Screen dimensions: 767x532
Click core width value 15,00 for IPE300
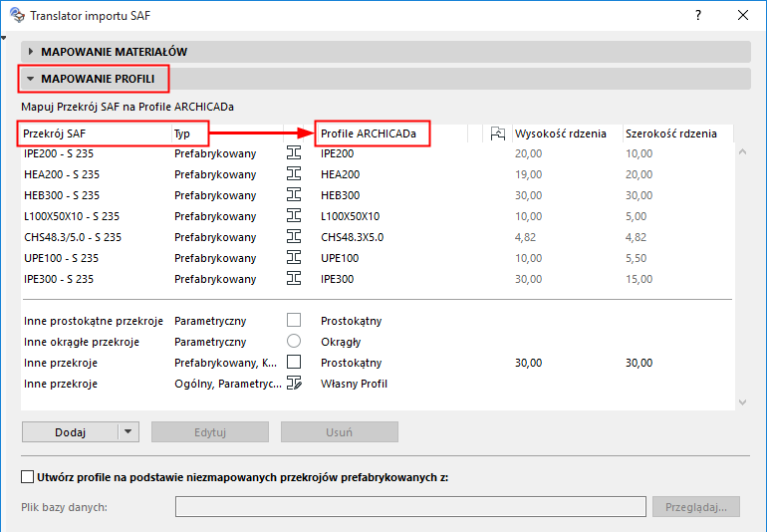coord(639,279)
